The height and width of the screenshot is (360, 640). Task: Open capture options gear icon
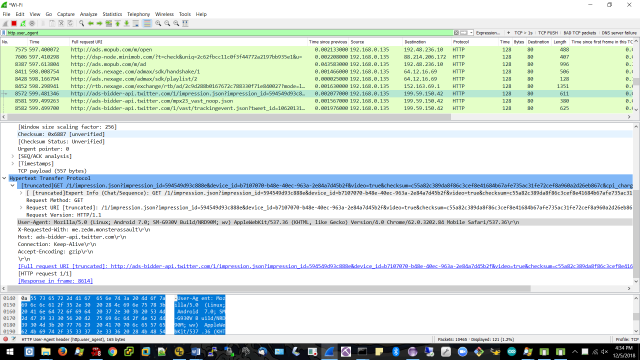tap(32, 24)
